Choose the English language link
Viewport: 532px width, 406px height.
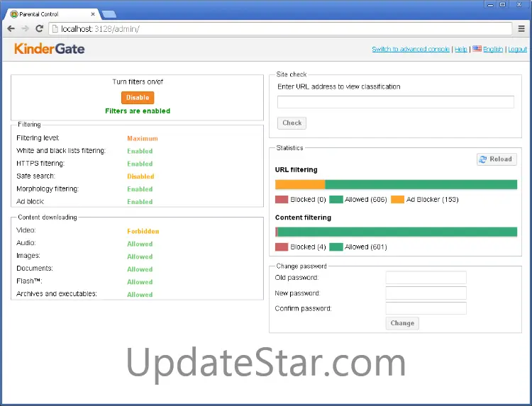(493, 49)
